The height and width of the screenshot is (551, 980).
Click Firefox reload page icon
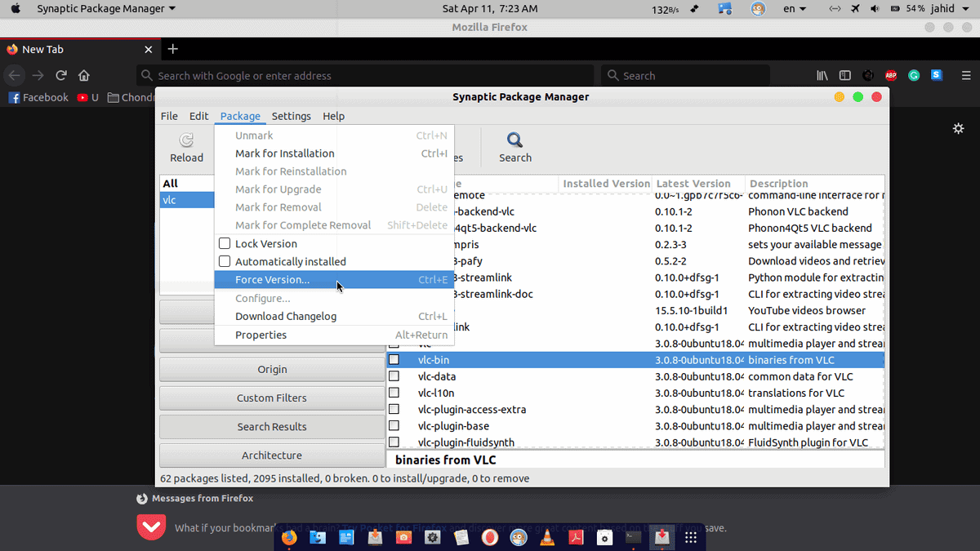pos(60,75)
